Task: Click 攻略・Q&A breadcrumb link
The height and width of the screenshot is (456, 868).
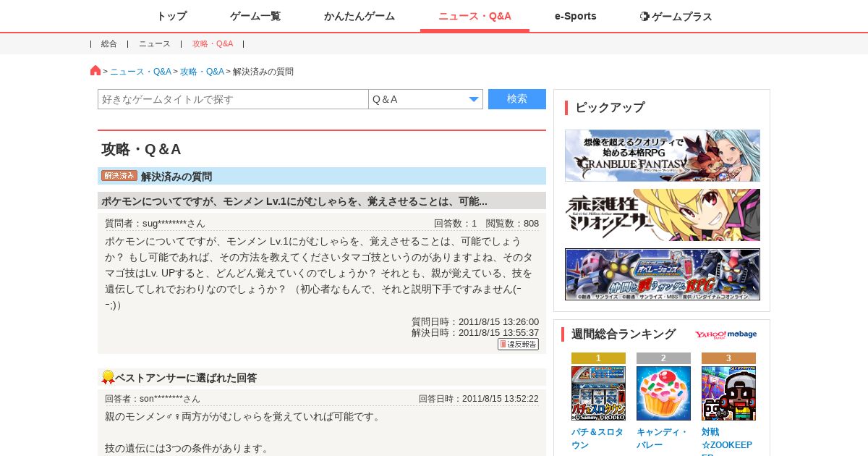Action: pyautogui.click(x=202, y=72)
